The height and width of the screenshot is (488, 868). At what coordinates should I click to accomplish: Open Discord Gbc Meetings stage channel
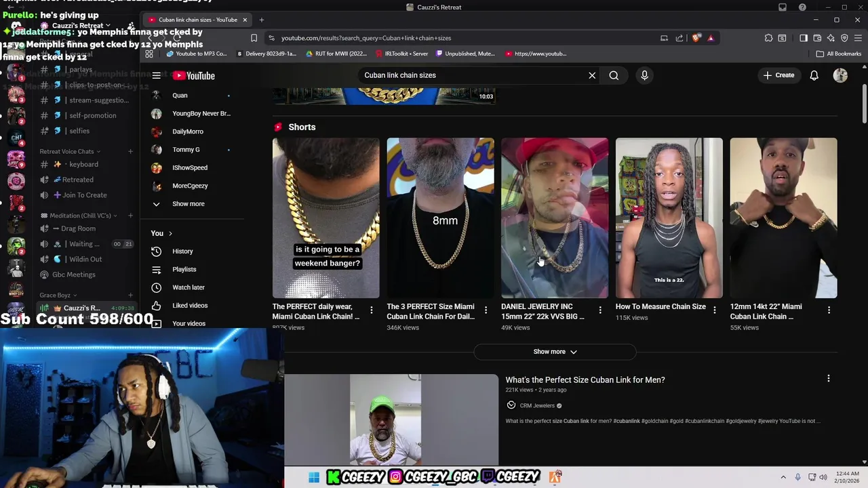[74, 275]
